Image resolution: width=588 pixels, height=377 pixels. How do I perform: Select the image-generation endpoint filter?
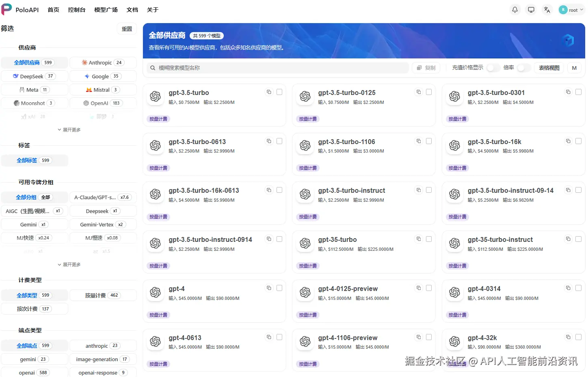[103, 359]
